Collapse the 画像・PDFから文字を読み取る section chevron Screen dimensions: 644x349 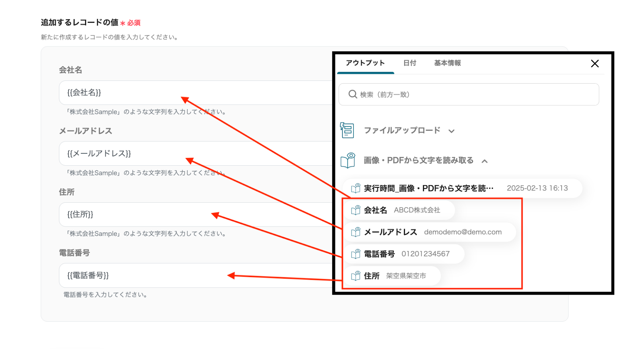coord(485,161)
